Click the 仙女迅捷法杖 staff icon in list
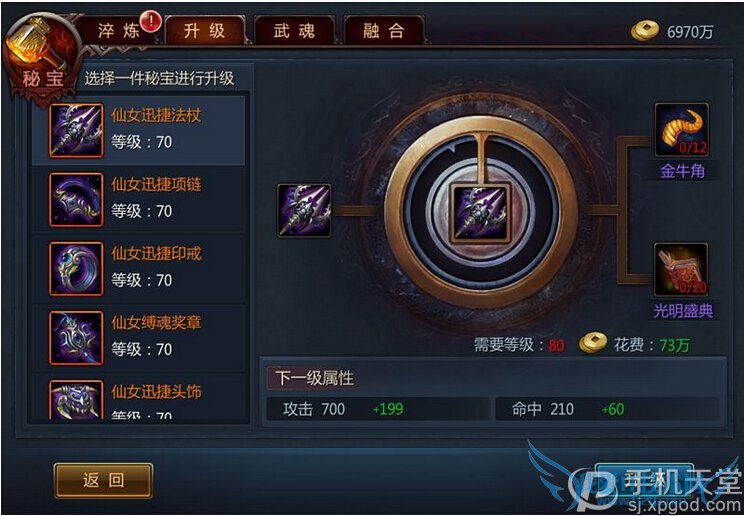 (x=76, y=130)
